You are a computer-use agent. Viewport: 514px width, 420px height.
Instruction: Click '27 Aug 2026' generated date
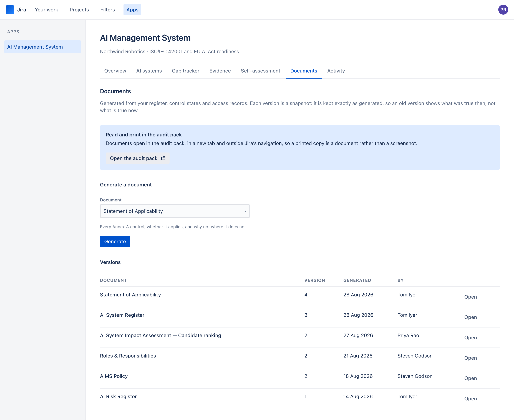click(x=358, y=335)
